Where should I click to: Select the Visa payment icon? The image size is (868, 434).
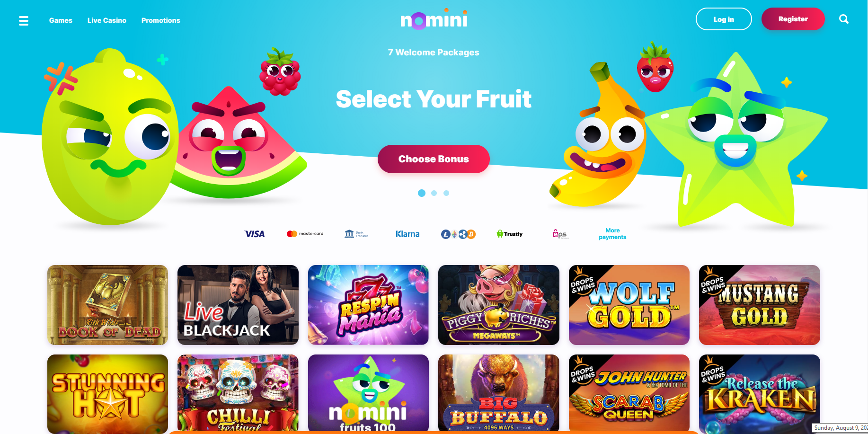pyautogui.click(x=255, y=234)
